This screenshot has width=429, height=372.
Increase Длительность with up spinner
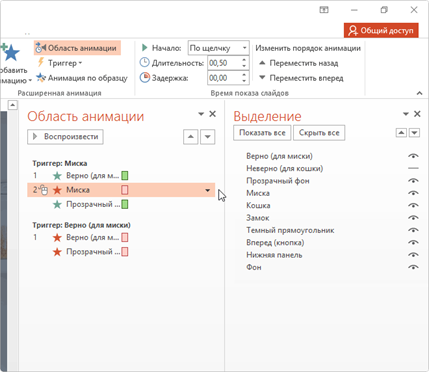pos(244,60)
